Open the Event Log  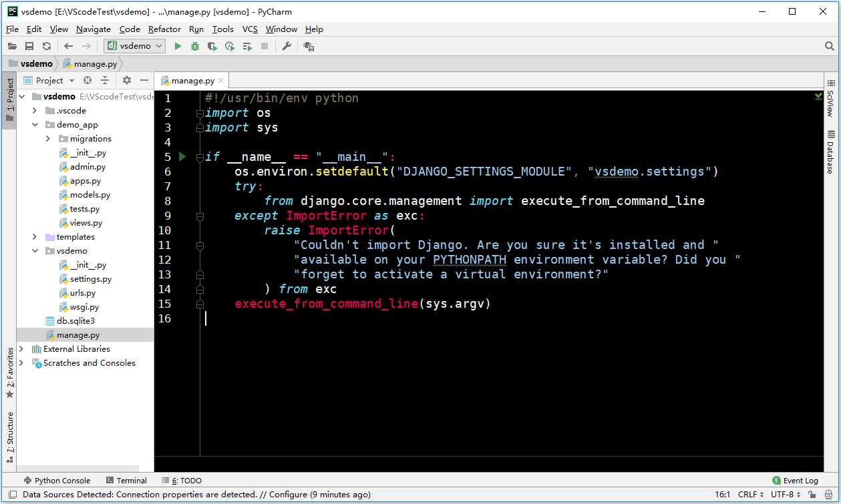coord(795,480)
